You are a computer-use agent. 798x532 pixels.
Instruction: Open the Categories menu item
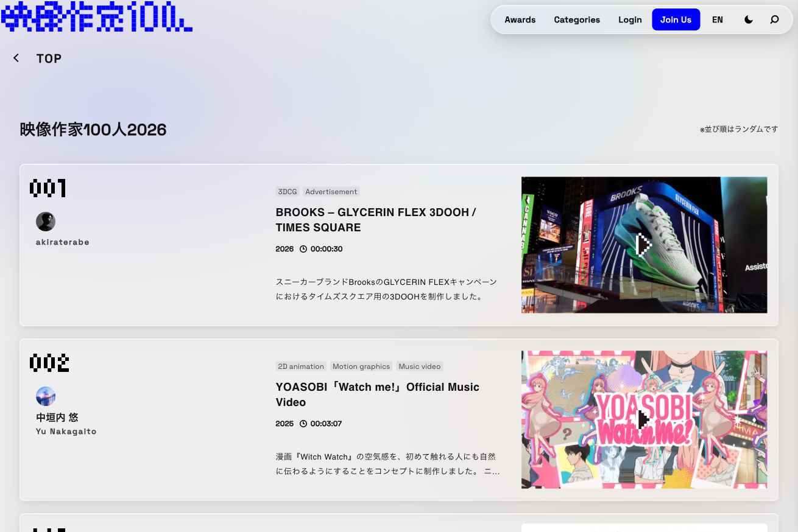(577, 19)
